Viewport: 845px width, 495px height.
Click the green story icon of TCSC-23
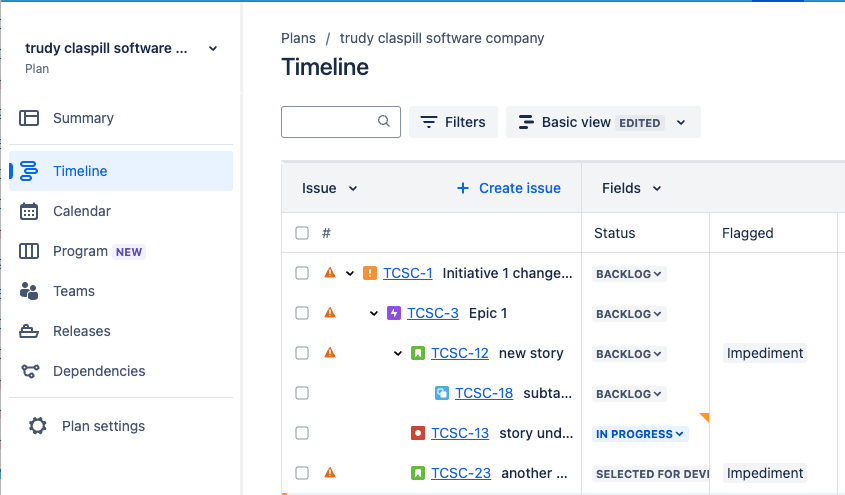pyautogui.click(x=418, y=473)
